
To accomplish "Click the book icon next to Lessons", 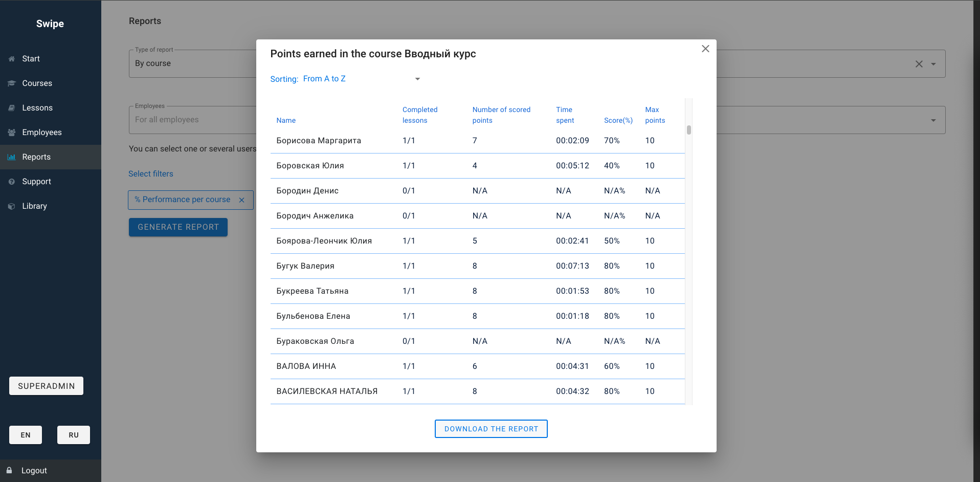I will (x=12, y=108).
